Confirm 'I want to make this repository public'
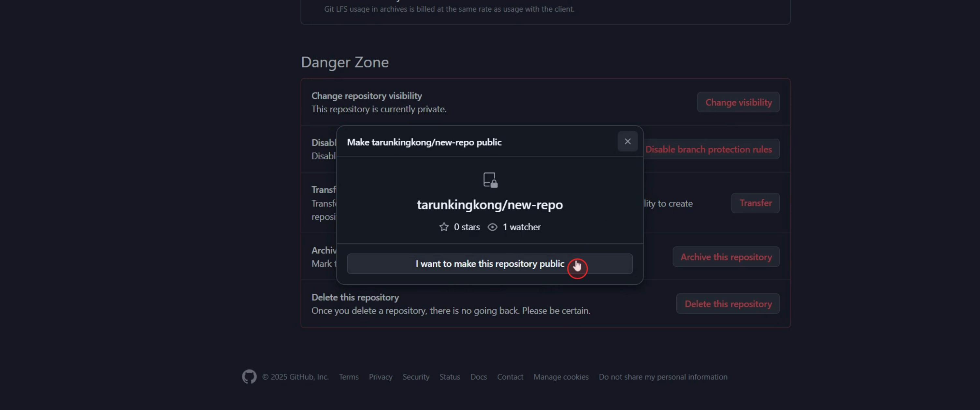The image size is (980, 410). pos(489,263)
